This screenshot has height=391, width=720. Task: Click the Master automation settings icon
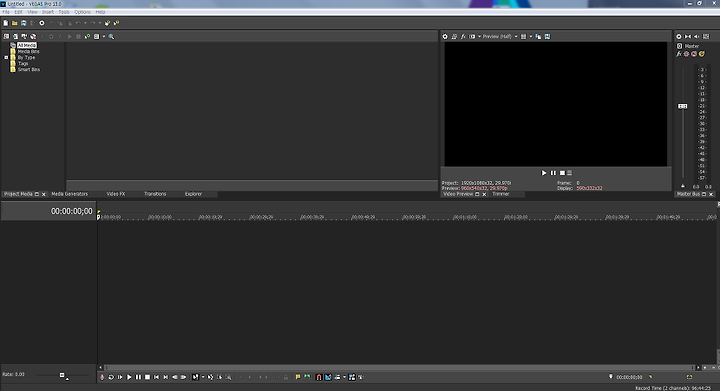(x=686, y=54)
